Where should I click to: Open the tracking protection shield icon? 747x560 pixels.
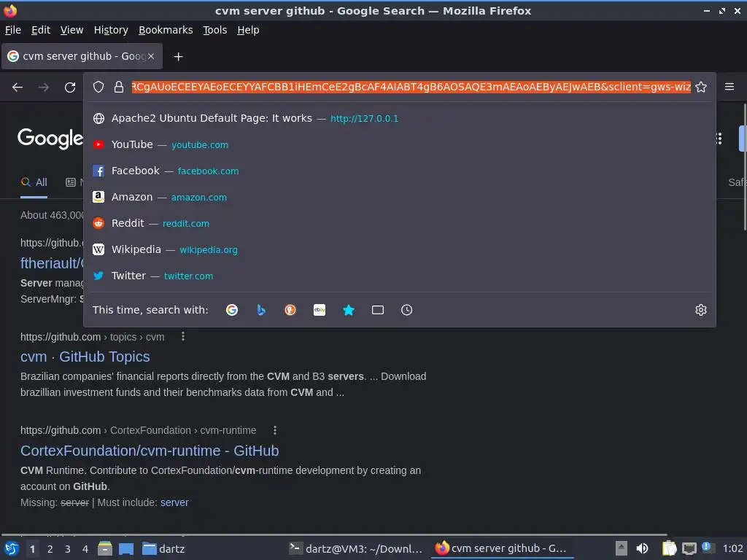(98, 87)
